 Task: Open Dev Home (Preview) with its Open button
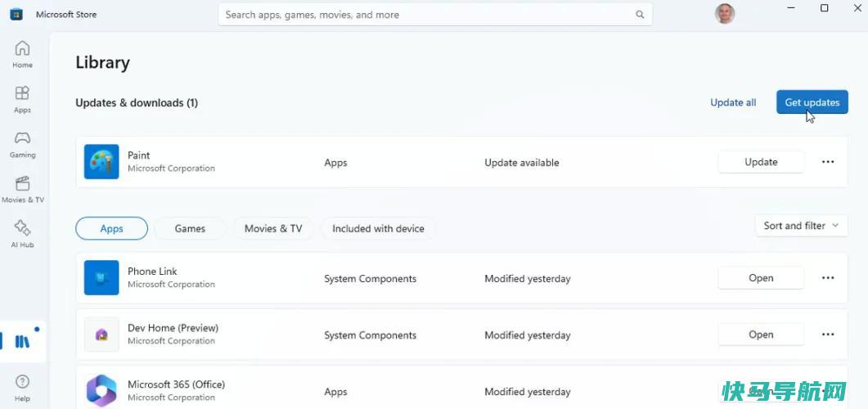pos(761,335)
